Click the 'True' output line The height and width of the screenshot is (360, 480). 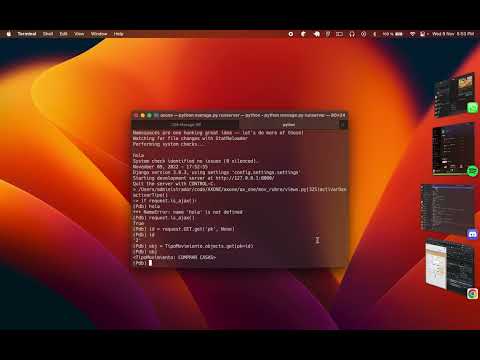point(138,223)
